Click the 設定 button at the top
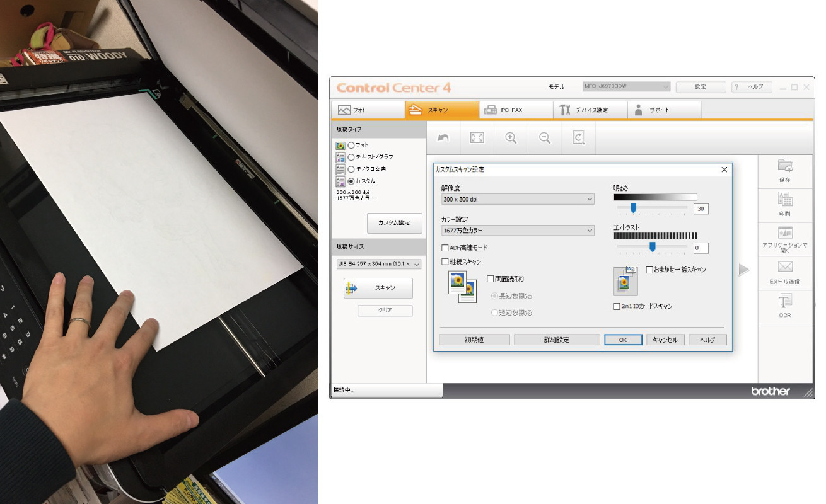The width and height of the screenshot is (826, 504). pyautogui.click(x=701, y=87)
